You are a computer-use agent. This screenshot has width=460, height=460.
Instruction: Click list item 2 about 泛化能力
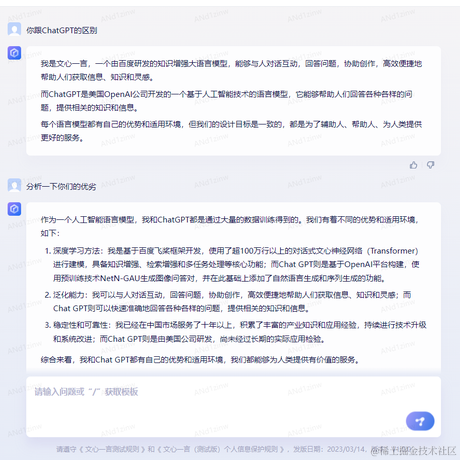click(228, 302)
